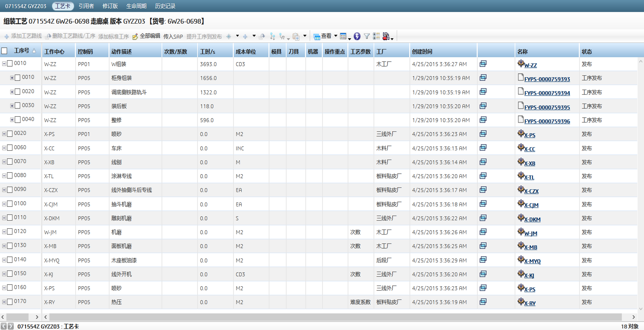This screenshot has height=330, width=644.
Task: Click the window icon in the 柜身组装 row
Action: point(483,78)
